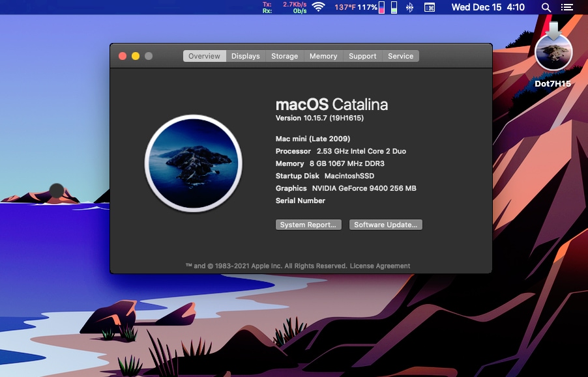Open the Storage tab
This screenshot has width=588, height=377.
point(285,56)
